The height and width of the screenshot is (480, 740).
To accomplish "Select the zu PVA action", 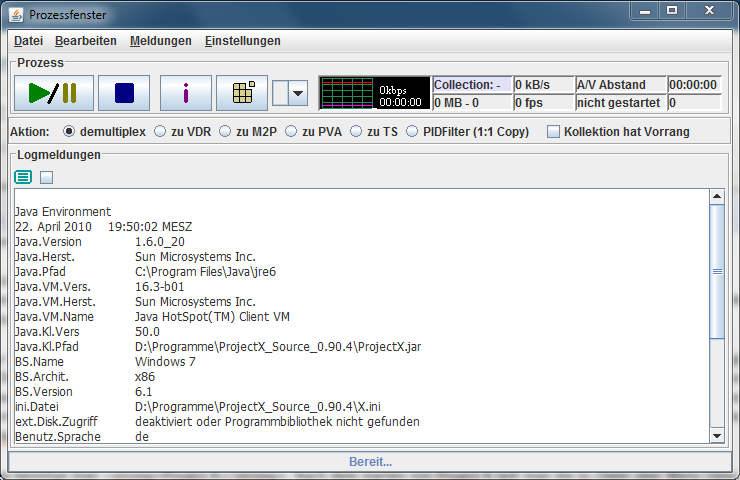I will click(314, 132).
